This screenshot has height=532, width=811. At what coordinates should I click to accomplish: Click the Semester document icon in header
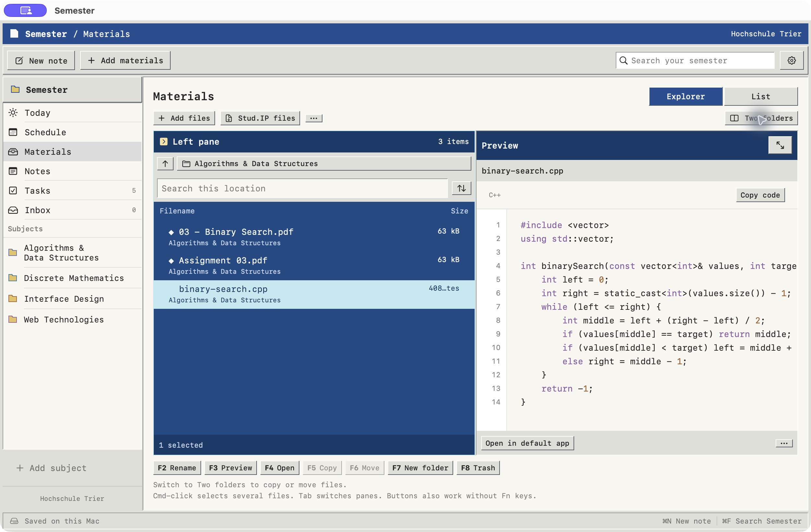point(14,33)
